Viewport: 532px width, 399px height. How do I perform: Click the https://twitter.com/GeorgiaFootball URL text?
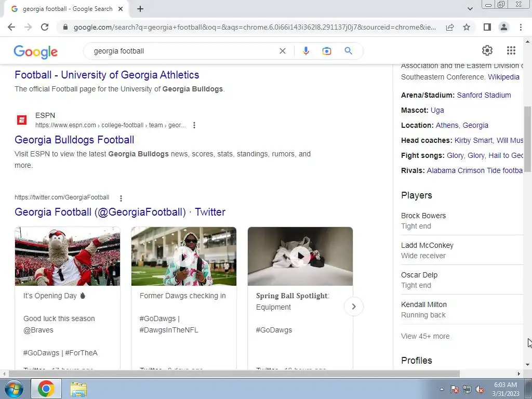(x=62, y=197)
